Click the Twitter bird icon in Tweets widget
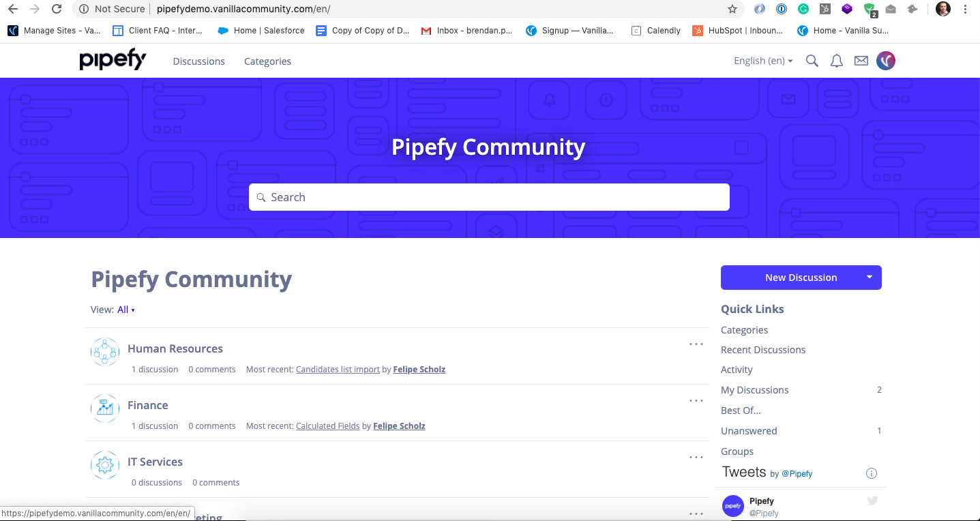The width and height of the screenshot is (980, 521). pos(872,501)
